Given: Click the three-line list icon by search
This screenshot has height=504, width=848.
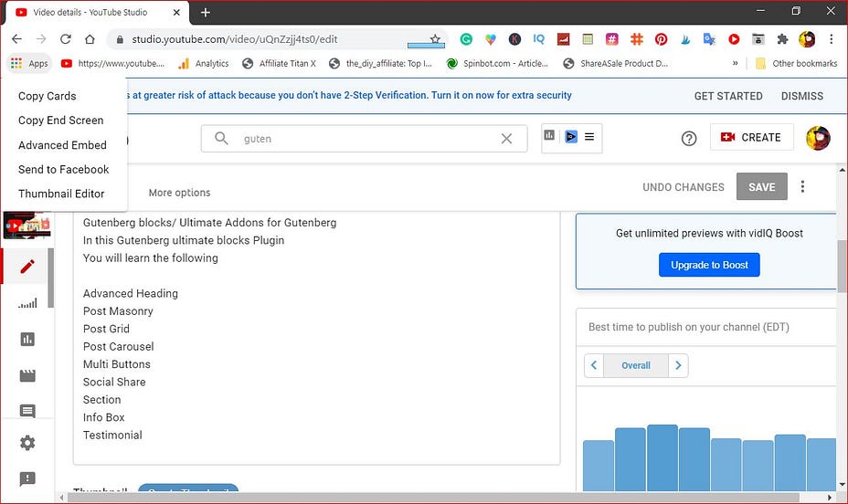Looking at the screenshot, I should (x=589, y=137).
